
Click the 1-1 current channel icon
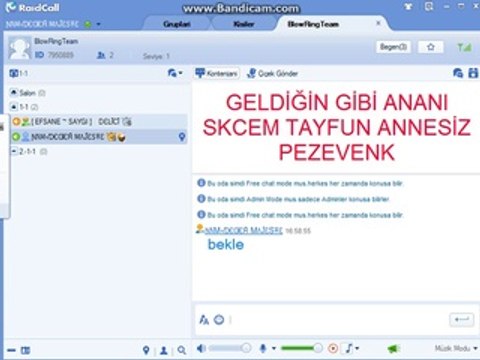(x=13, y=73)
